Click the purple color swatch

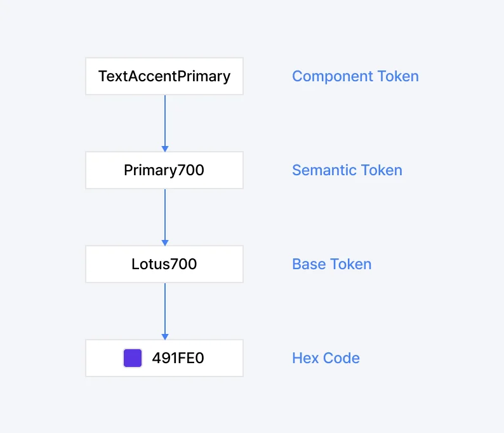tap(133, 358)
